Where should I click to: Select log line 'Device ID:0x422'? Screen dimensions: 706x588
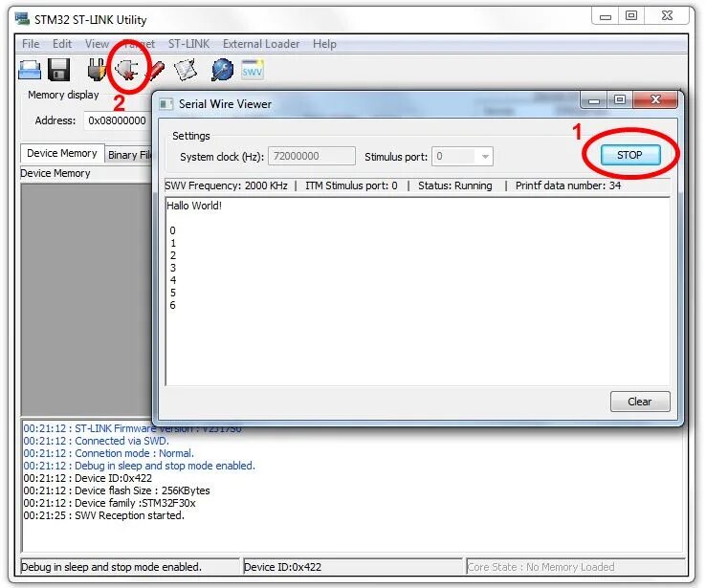[88, 478]
